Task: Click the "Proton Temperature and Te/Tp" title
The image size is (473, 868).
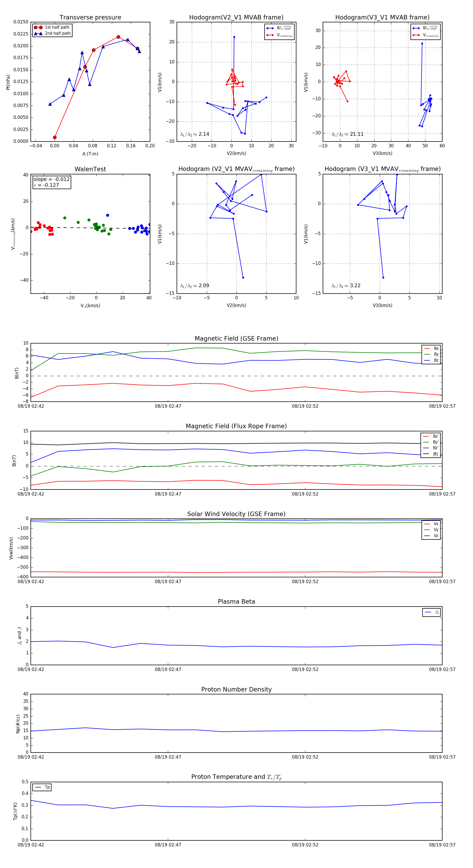Action: pyautogui.click(x=236, y=777)
